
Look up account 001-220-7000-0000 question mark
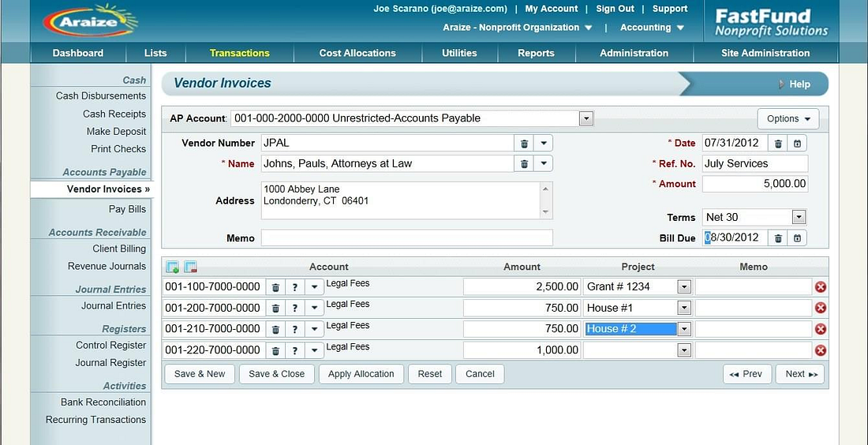pos(295,350)
